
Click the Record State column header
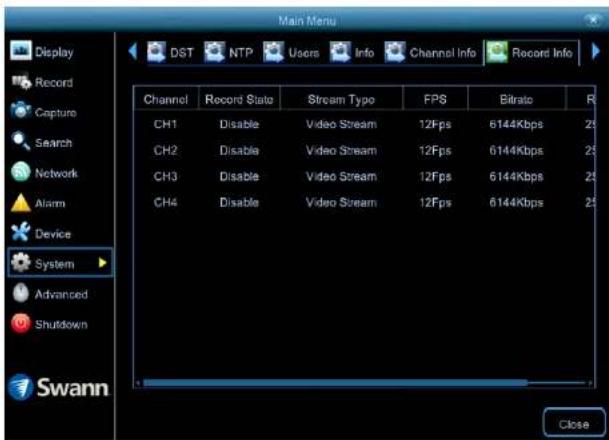point(239,99)
